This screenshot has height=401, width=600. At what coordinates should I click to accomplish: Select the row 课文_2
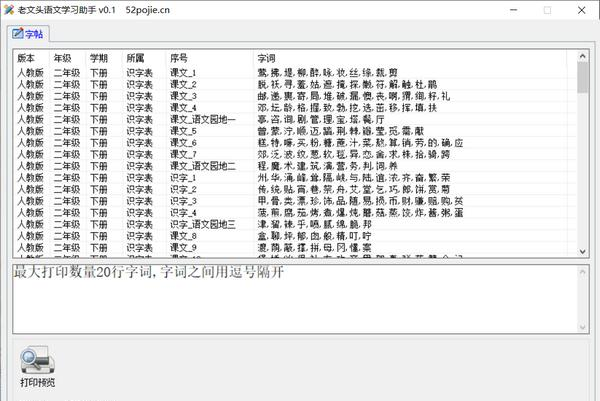tap(295, 84)
